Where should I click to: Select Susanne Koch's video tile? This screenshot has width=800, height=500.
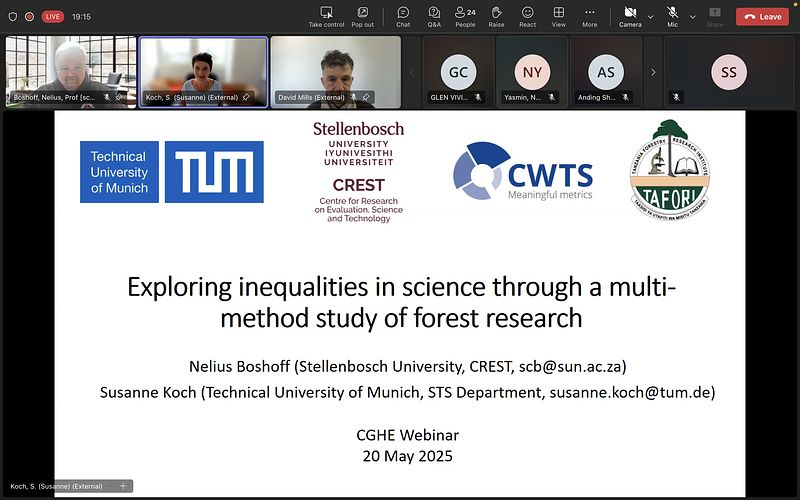203,72
